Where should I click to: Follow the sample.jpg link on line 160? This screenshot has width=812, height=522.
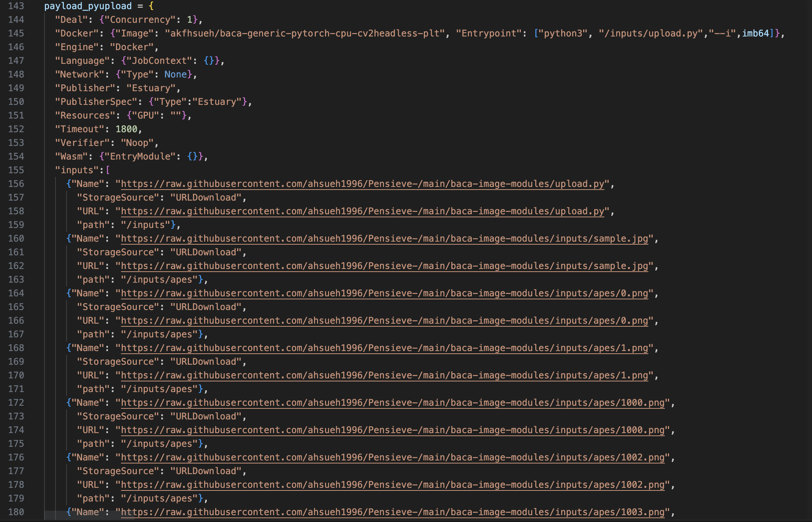tap(384, 239)
